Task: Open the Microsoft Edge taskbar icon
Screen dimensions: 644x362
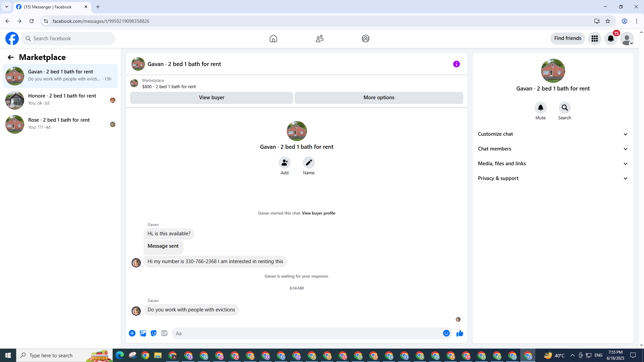Action: tap(120, 355)
